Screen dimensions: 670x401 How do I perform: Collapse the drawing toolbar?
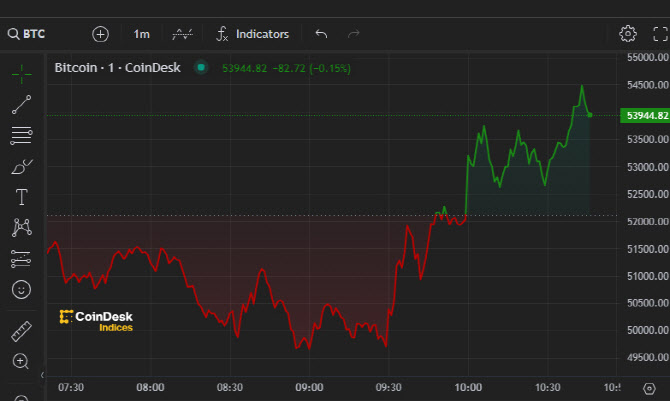pyautogui.click(x=42, y=375)
